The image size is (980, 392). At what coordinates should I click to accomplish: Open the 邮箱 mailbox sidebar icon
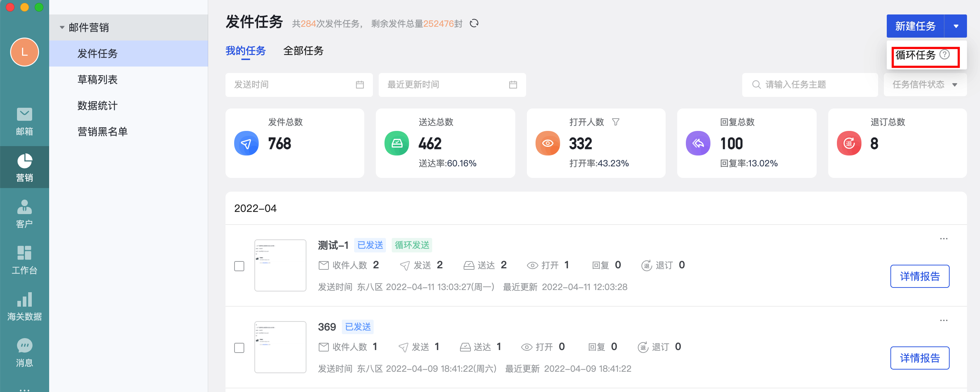(x=24, y=121)
